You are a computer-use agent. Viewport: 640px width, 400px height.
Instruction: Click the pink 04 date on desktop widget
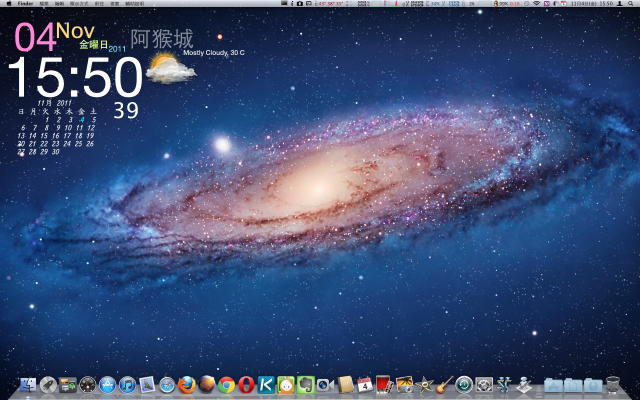(35, 37)
